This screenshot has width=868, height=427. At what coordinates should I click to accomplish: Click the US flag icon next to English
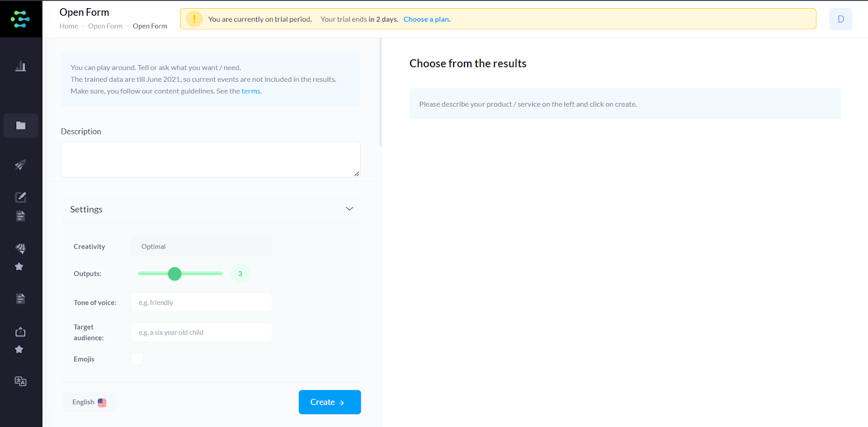(x=102, y=403)
